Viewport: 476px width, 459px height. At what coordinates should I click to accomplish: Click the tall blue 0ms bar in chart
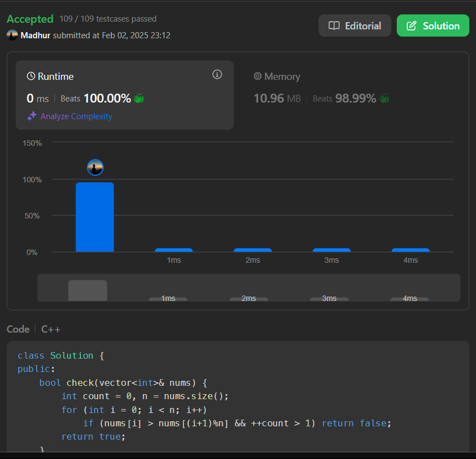pos(95,217)
